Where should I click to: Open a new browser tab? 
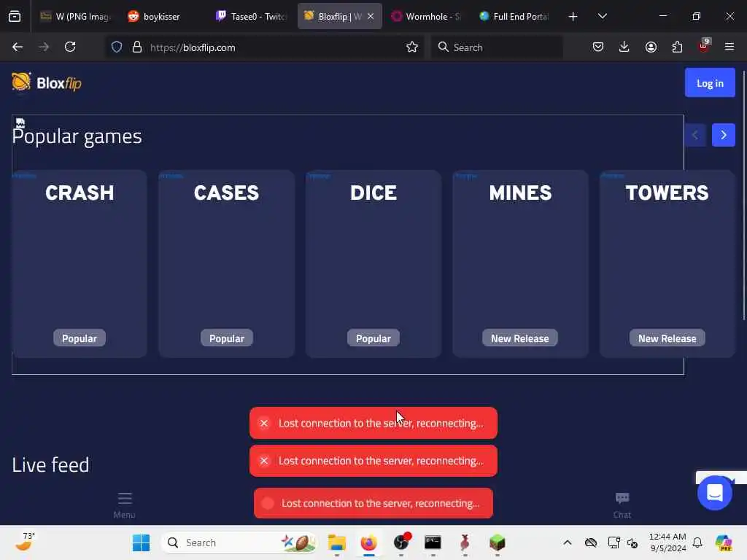573,16
